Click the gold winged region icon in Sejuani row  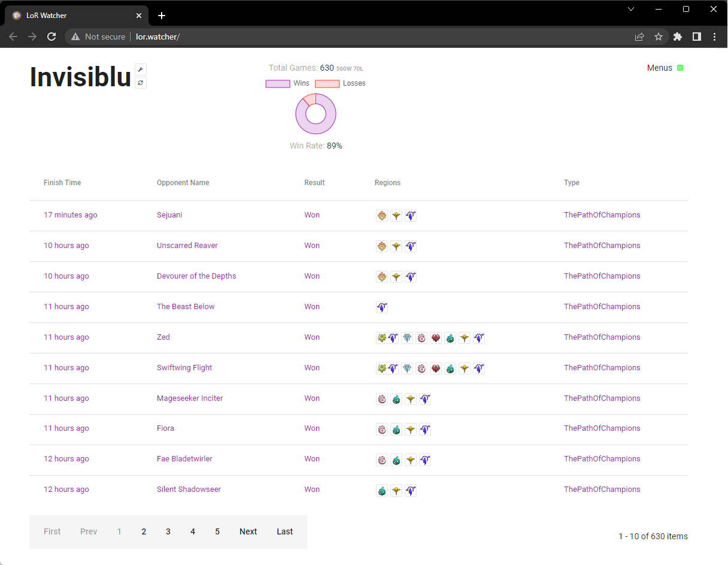396,216
